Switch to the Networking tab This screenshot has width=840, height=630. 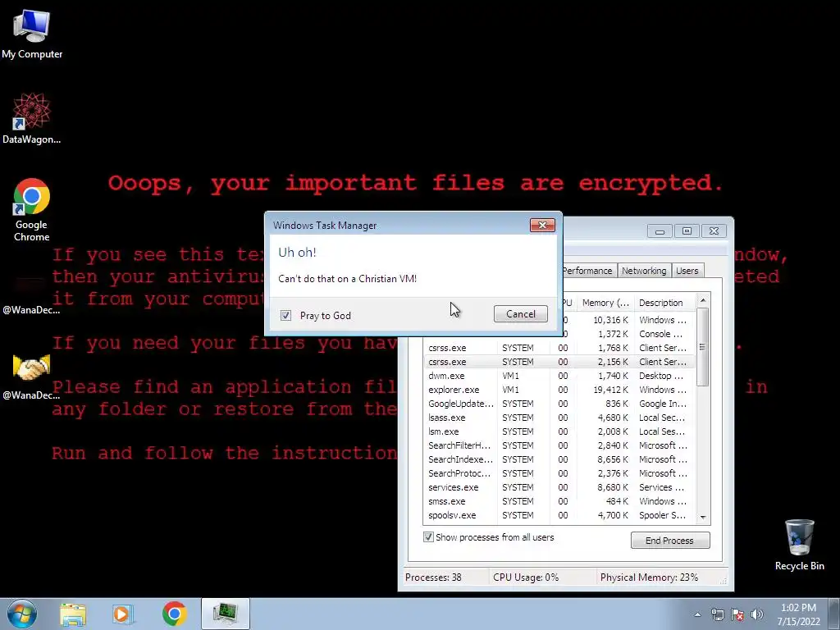[644, 271]
